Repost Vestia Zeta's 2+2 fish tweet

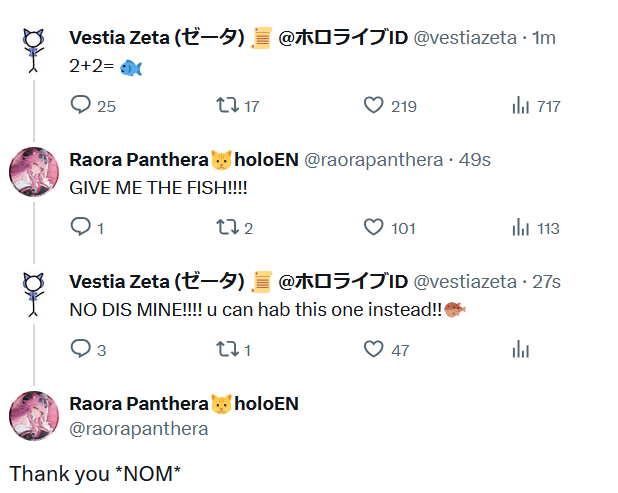pyautogui.click(x=227, y=105)
